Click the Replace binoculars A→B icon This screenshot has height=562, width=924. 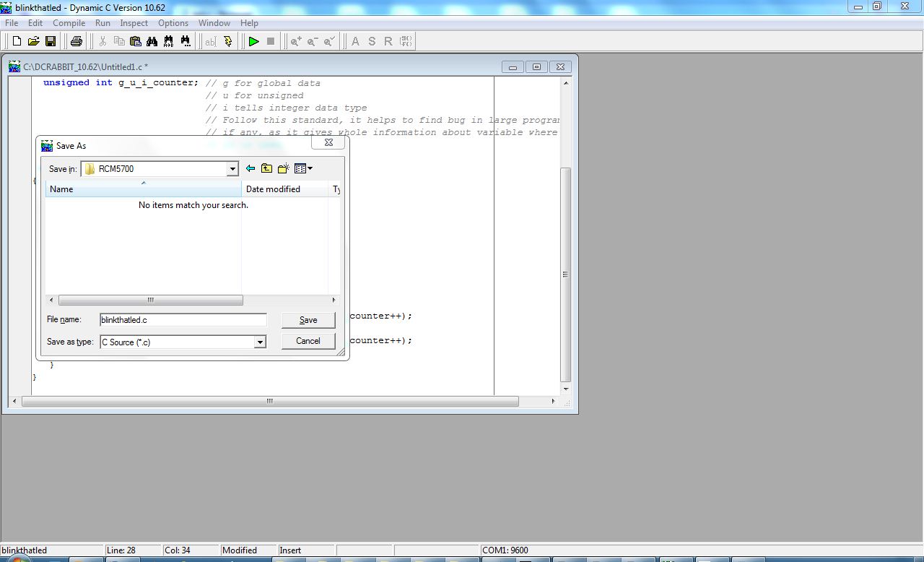tap(169, 41)
